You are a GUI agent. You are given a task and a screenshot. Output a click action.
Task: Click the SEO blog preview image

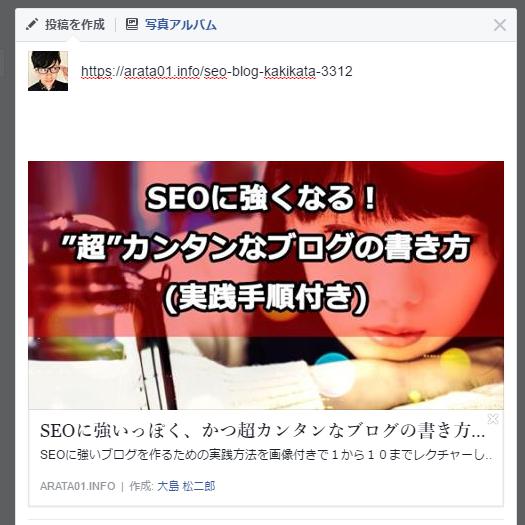[266, 285]
